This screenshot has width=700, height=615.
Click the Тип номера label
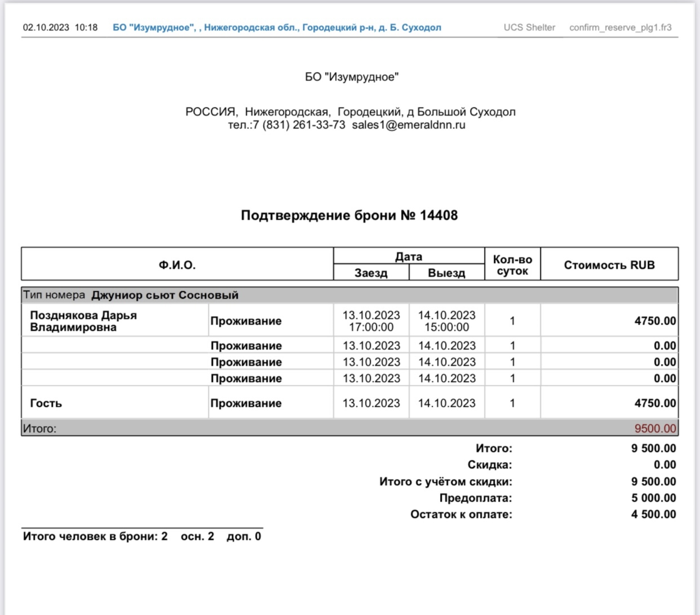coord(54,295)
